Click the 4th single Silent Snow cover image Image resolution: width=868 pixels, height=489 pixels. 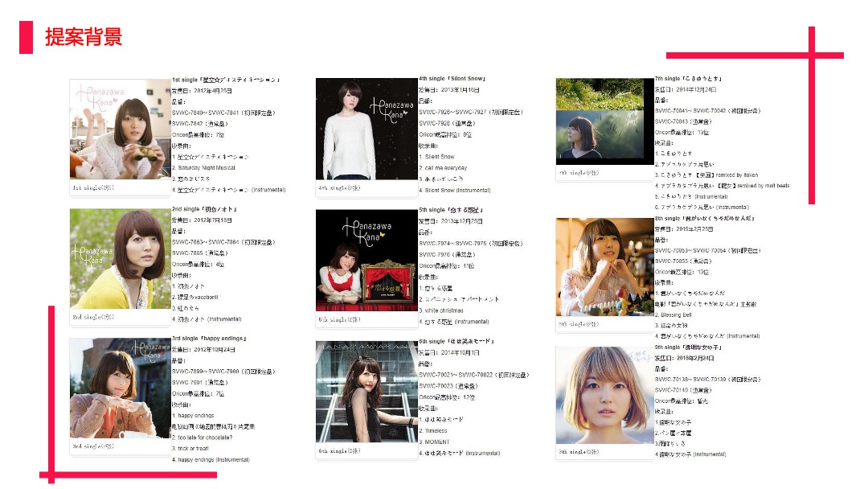pos(366,128)
